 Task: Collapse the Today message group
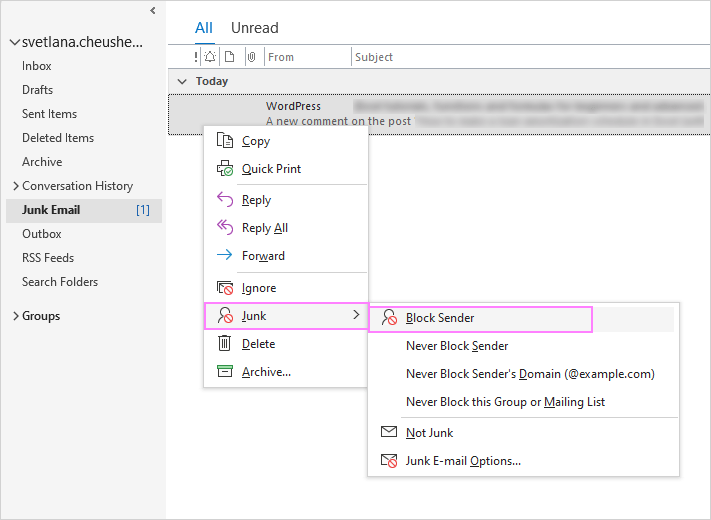click(x=182, y=82)
